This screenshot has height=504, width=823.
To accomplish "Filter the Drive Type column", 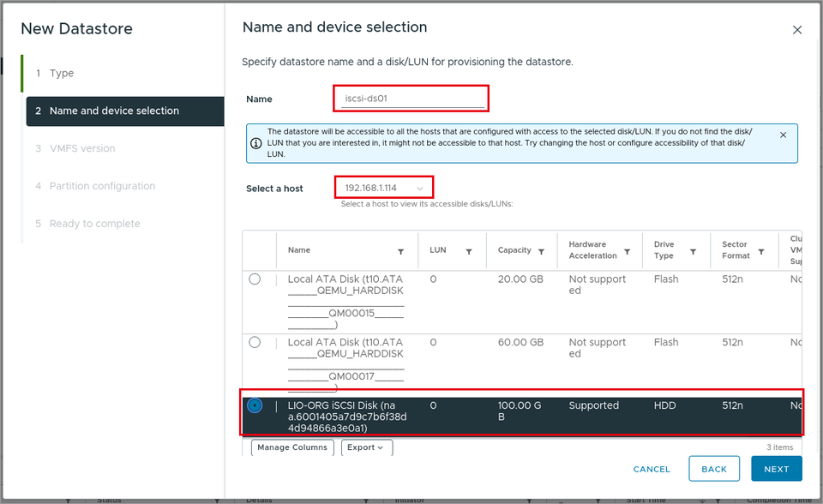I will 693,252.
